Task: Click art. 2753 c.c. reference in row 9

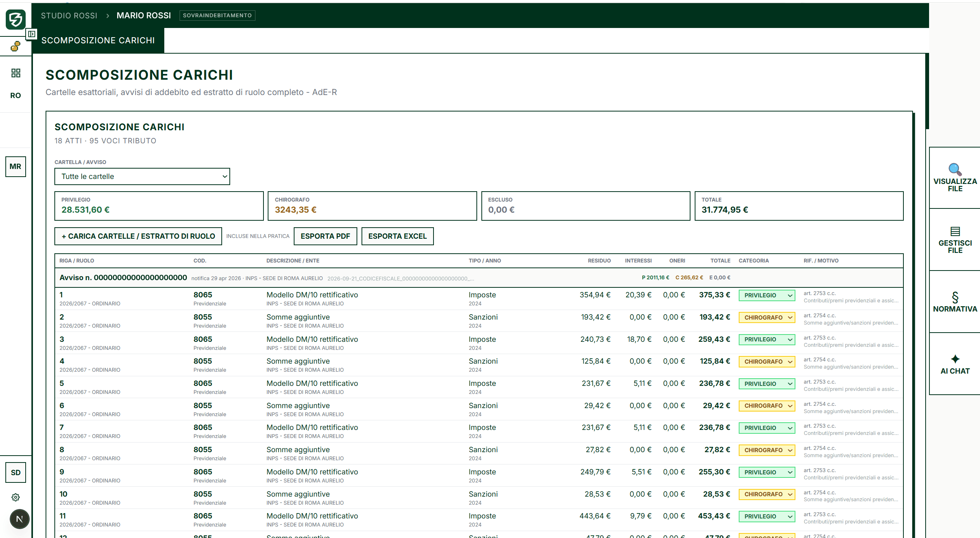Action: click(820, 470)
